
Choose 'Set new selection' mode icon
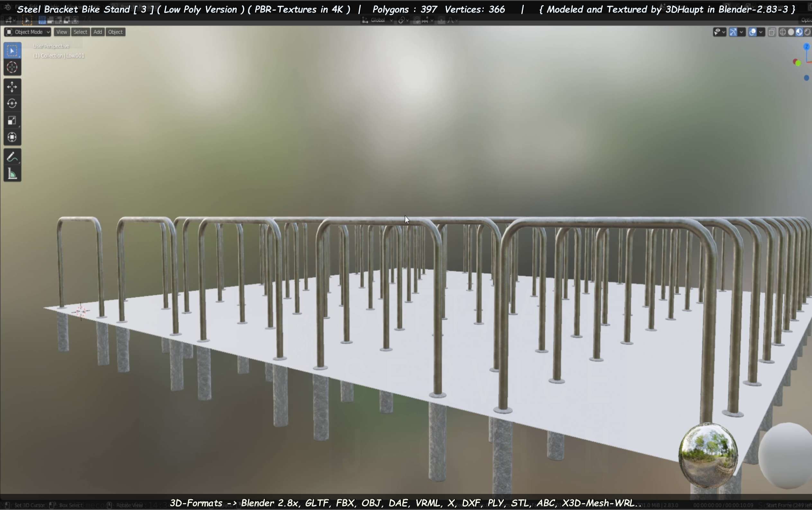tap(42, 21)
